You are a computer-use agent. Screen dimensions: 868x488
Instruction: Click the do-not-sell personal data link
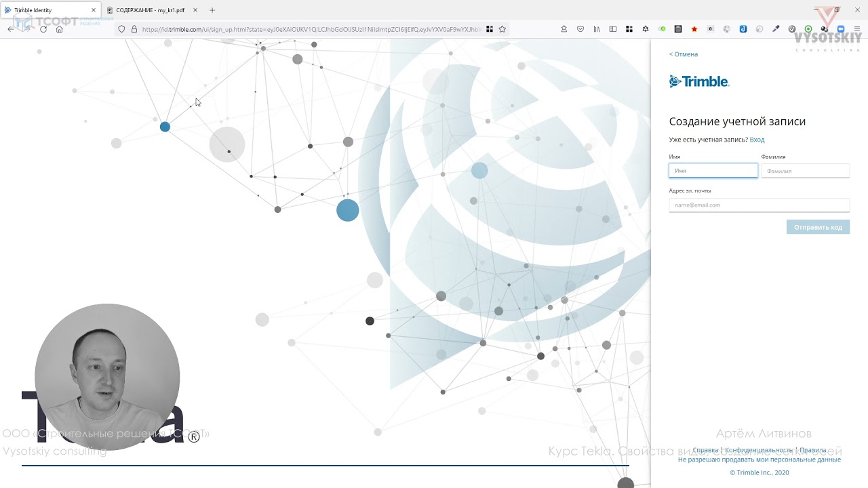[759, 460]
